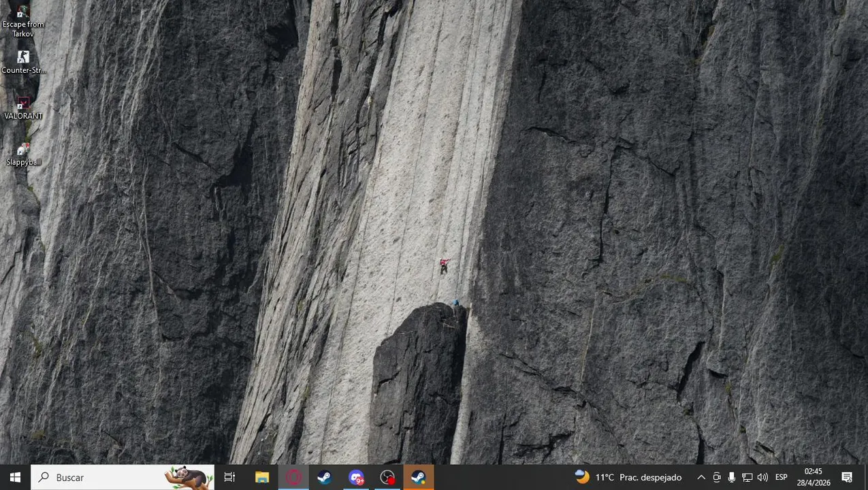
Task: Switch to the Opera GX browser window
Action: [293, 477]
